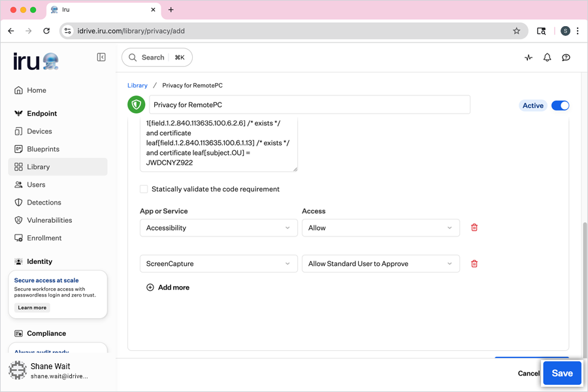Enable statically validate code requirement
Viewport: 588px width, 392px height.
[144, 189]
